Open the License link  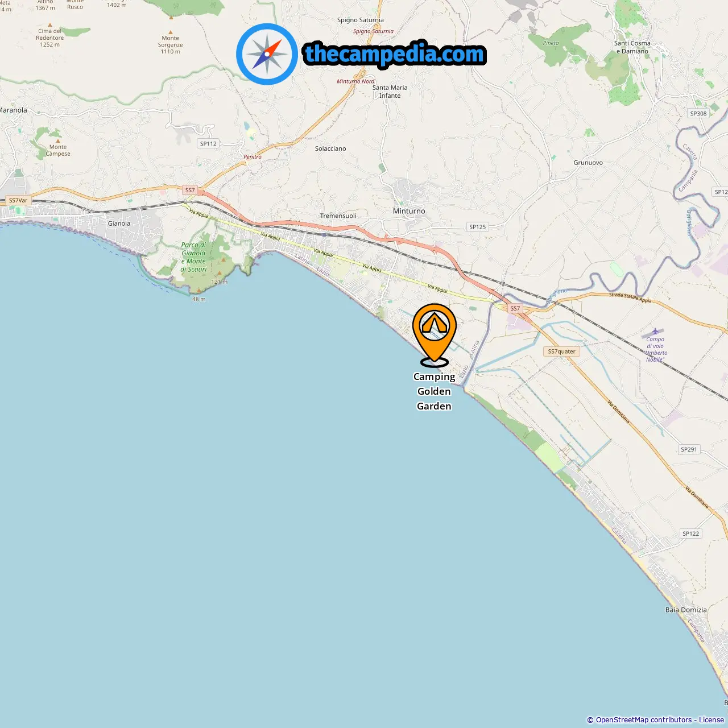[712, 720]
